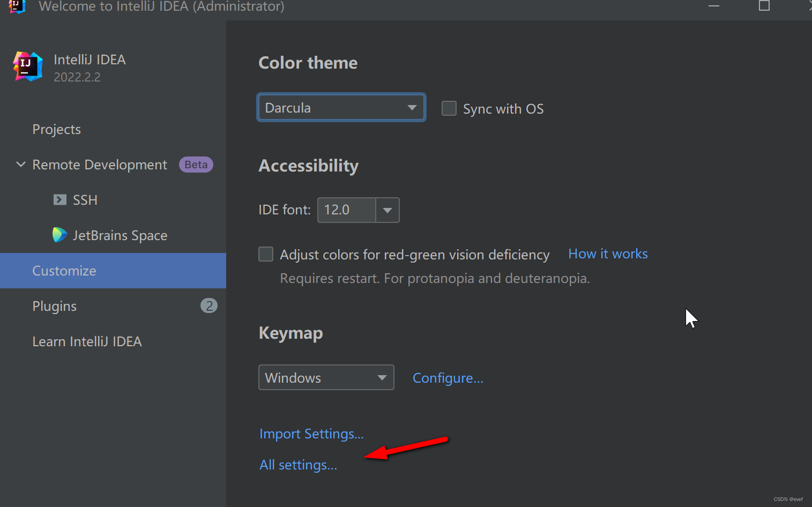The image size is (812, 507).
Task: Select the Customize section
Action: (x=113, y=271)
